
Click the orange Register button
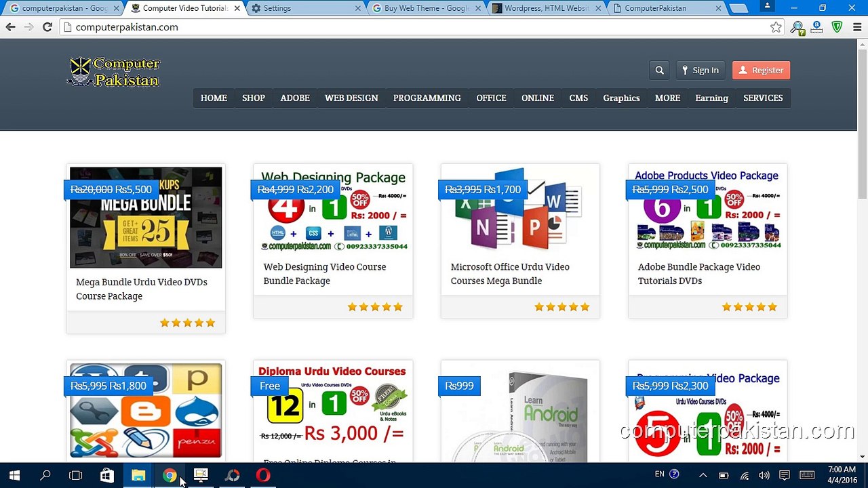tap(761, 70)
